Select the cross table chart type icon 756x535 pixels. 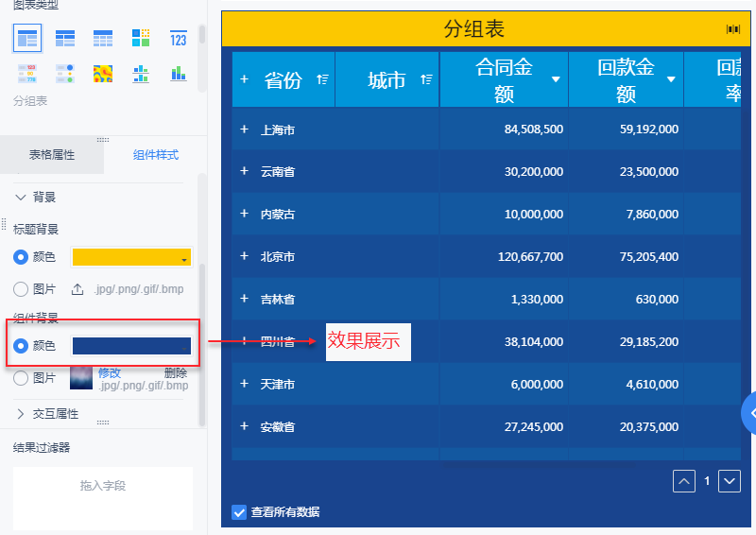65,38
